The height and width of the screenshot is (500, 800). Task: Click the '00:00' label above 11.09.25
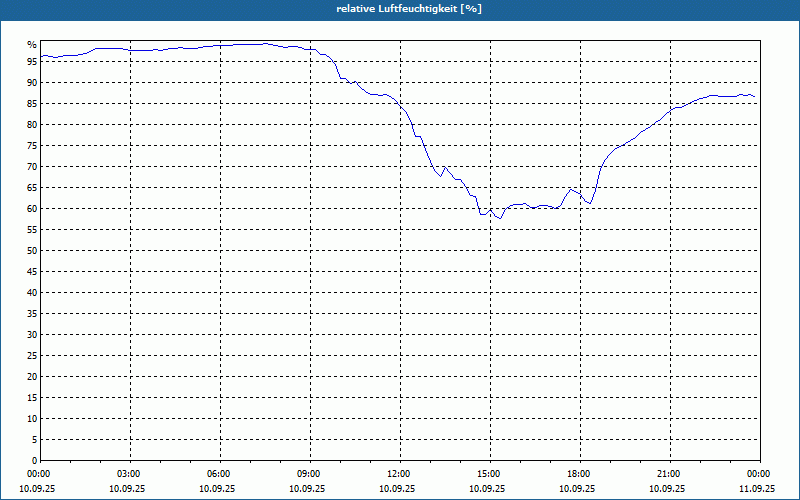pos(760,474)
